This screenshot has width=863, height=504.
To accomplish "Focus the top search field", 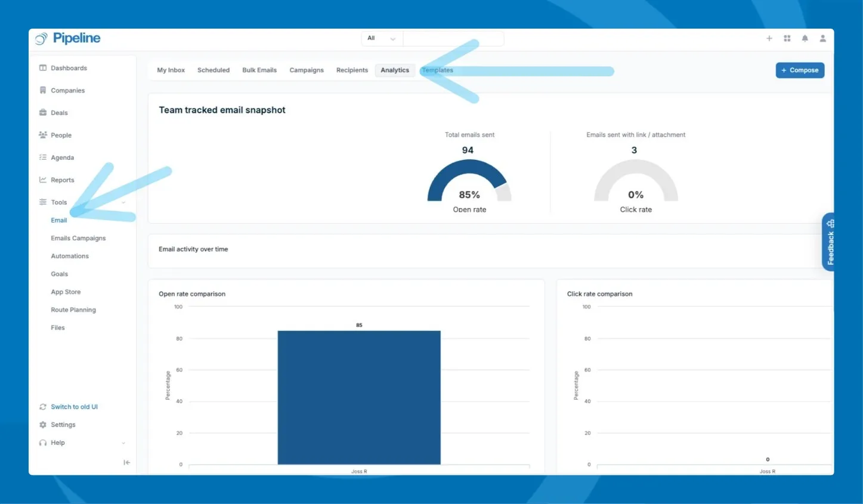I will coord(453,38).
